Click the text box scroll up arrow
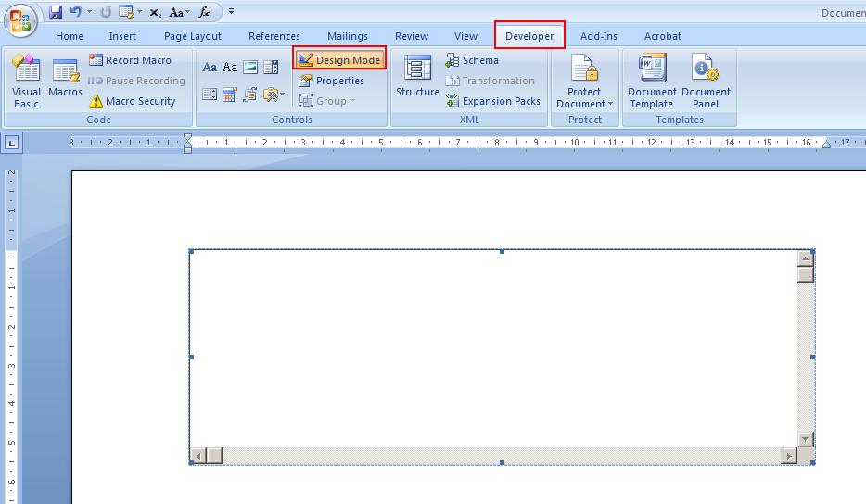Image resolution: width=866 pixels, height=504 pixels. (x=805, y=258)
